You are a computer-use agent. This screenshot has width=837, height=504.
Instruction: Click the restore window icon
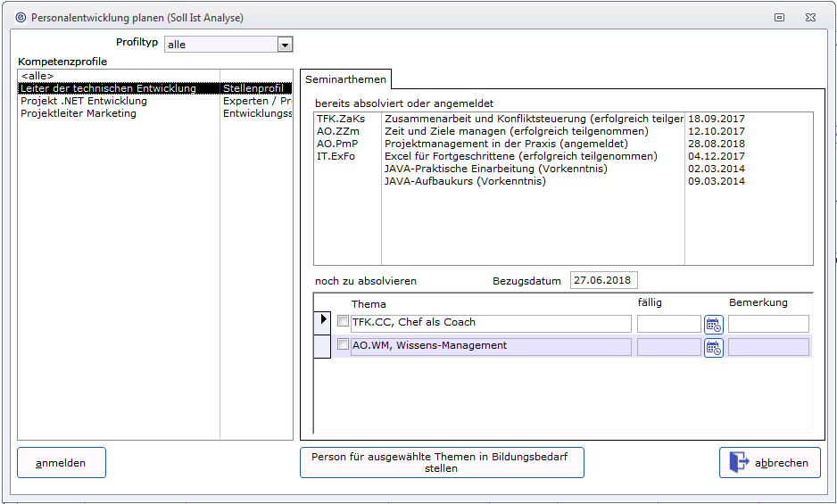779,17
